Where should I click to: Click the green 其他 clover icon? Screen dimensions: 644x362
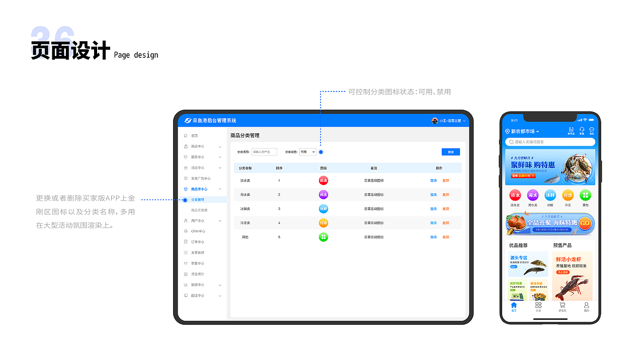(x=324, y=237)
